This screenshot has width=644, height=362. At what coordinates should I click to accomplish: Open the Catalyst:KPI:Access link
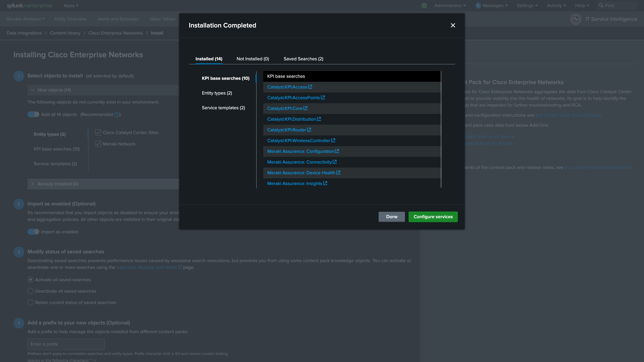coord(287,87)
